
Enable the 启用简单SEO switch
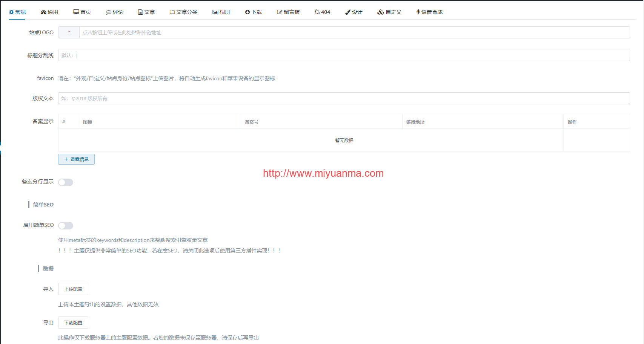pos(66,226)
